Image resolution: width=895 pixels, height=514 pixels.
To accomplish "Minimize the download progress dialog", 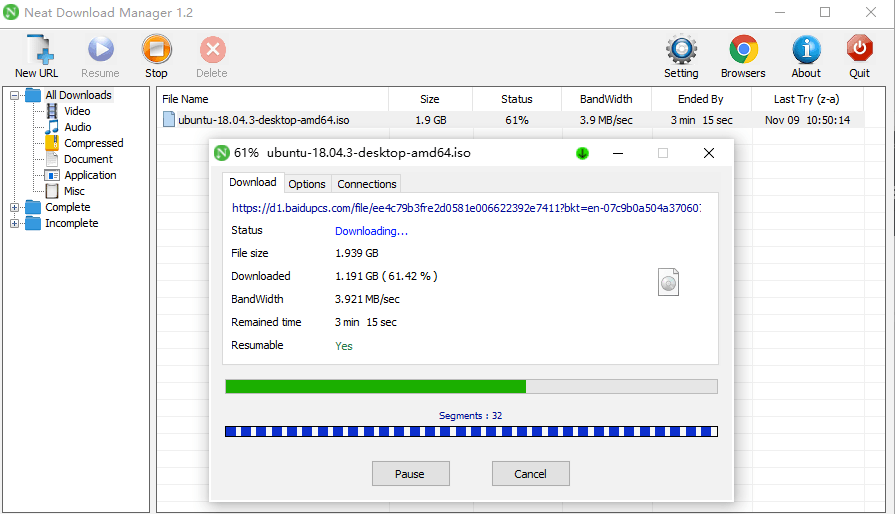I will (x=618, y=153).
